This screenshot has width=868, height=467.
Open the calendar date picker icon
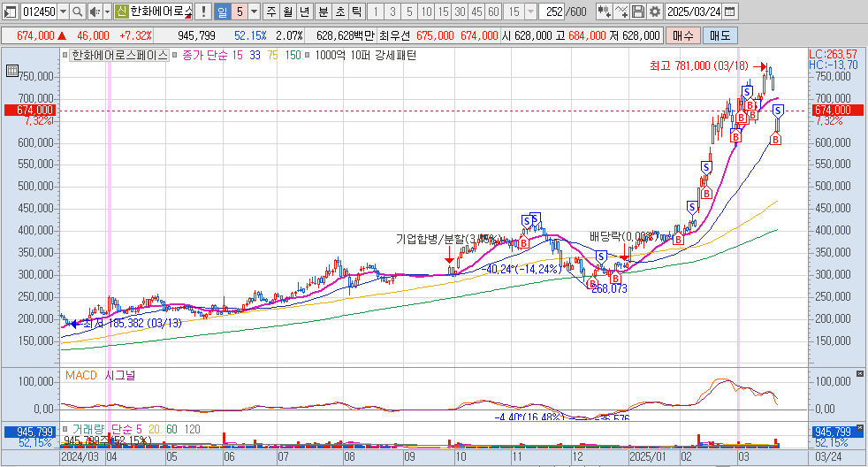(730, 11)
